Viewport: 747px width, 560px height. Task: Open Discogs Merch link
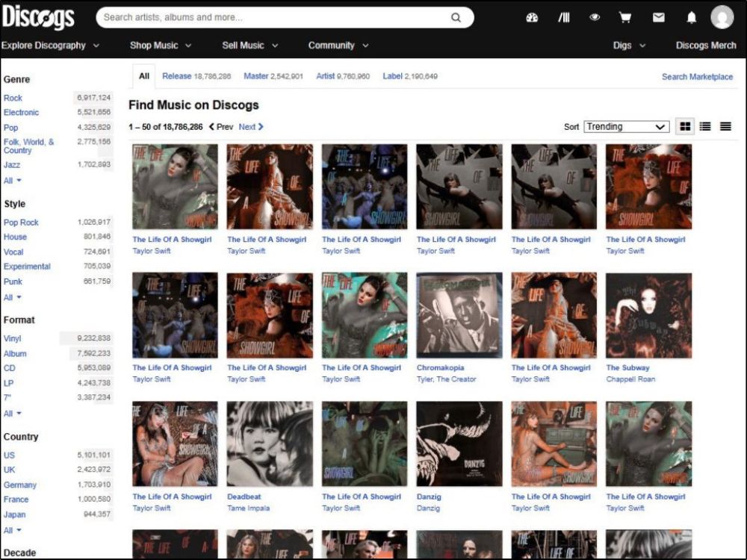pyautogui.click(x=706, y=46)
